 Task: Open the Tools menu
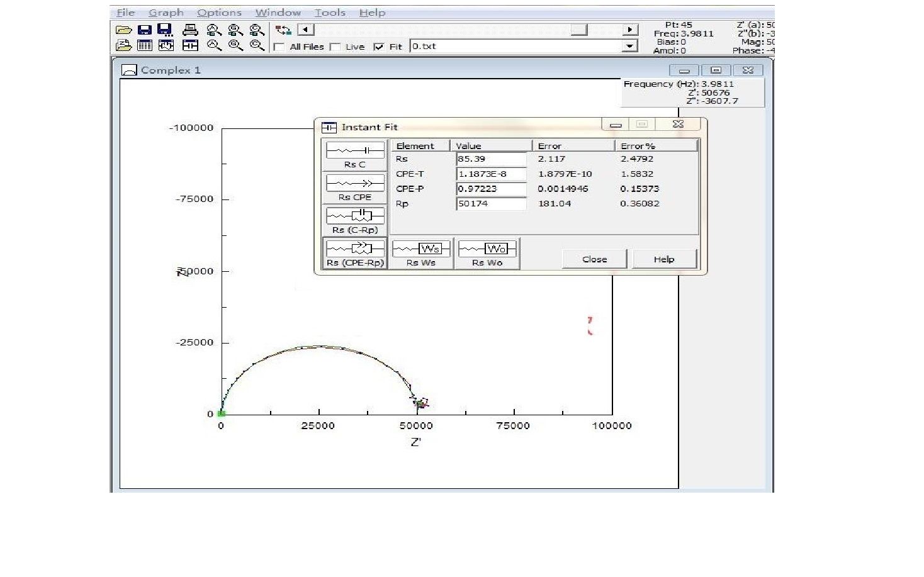330,13
